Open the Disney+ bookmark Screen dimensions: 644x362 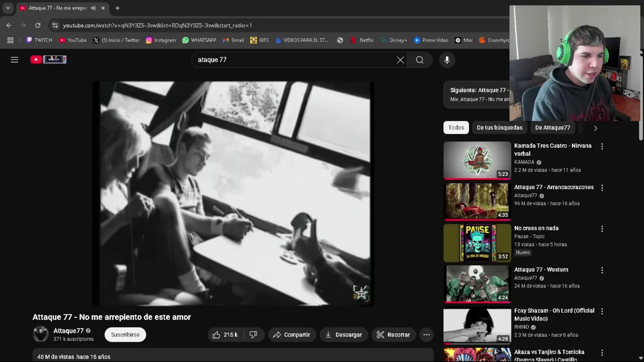394,40
